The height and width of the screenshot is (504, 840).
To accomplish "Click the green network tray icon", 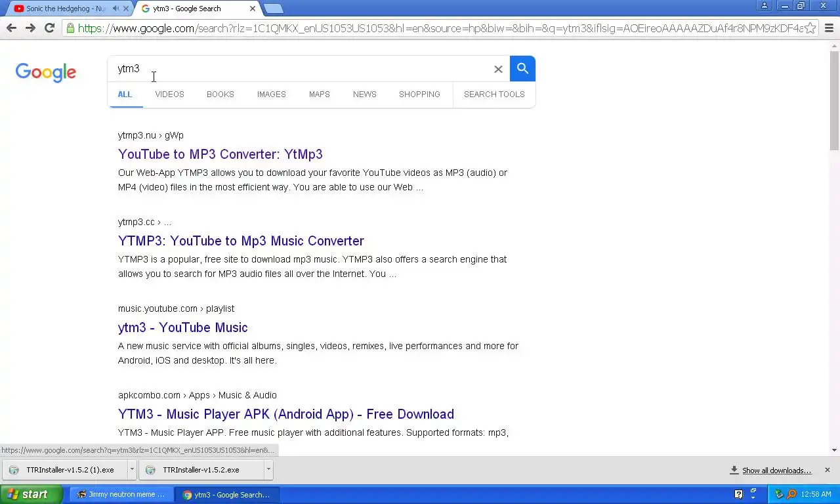I will 779,494.
